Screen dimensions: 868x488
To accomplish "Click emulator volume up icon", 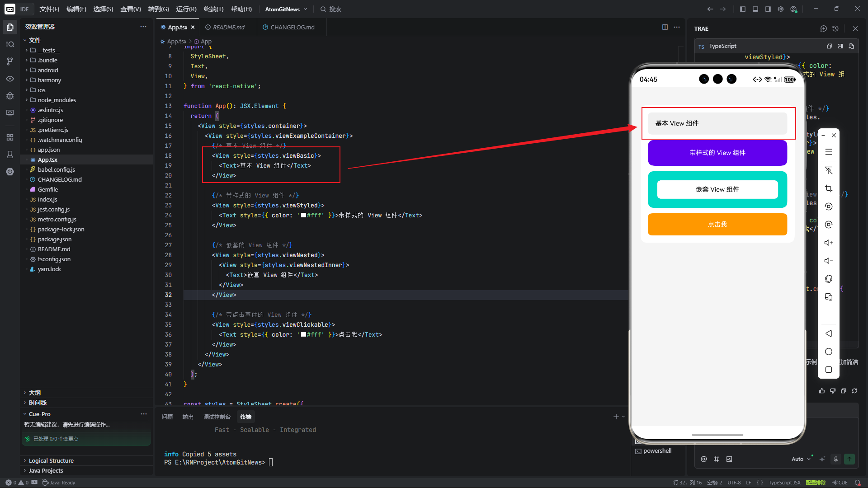I will (828, 243).
